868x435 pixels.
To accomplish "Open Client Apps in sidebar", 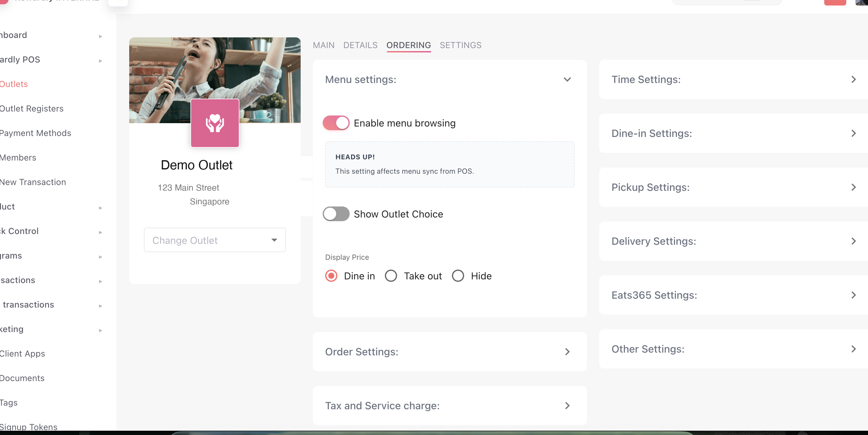I will coord(22,354).
